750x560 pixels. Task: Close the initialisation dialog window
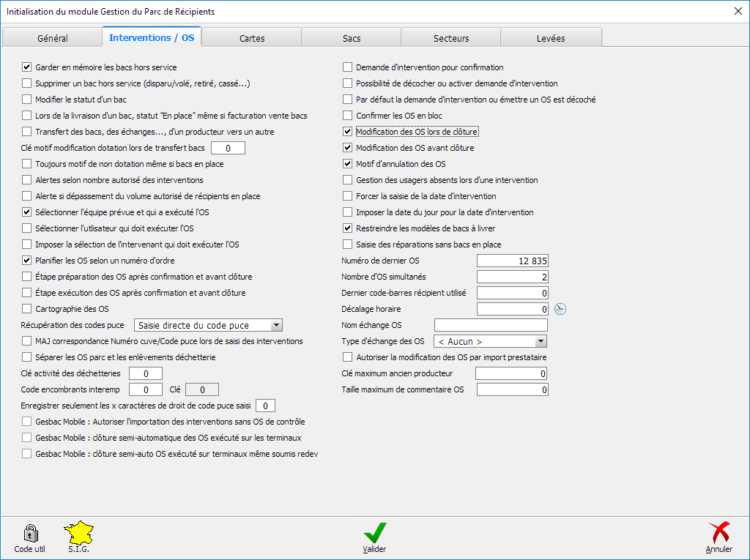click(738, 12)
